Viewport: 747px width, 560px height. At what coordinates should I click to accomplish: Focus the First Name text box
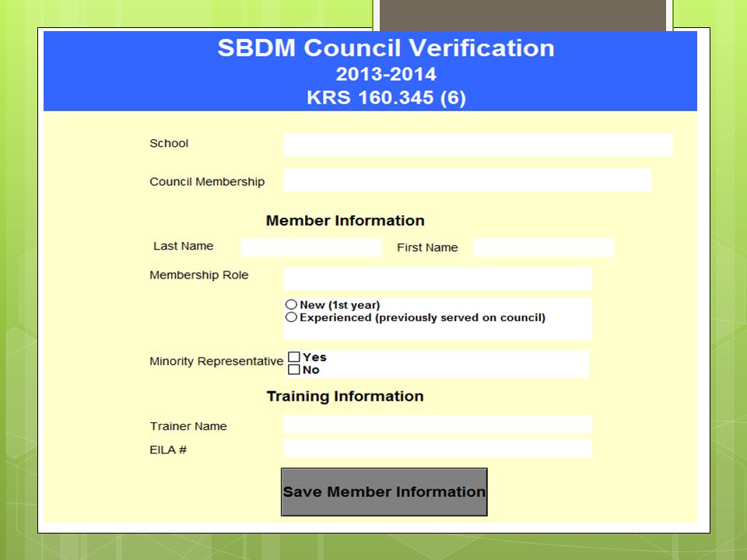544,247
